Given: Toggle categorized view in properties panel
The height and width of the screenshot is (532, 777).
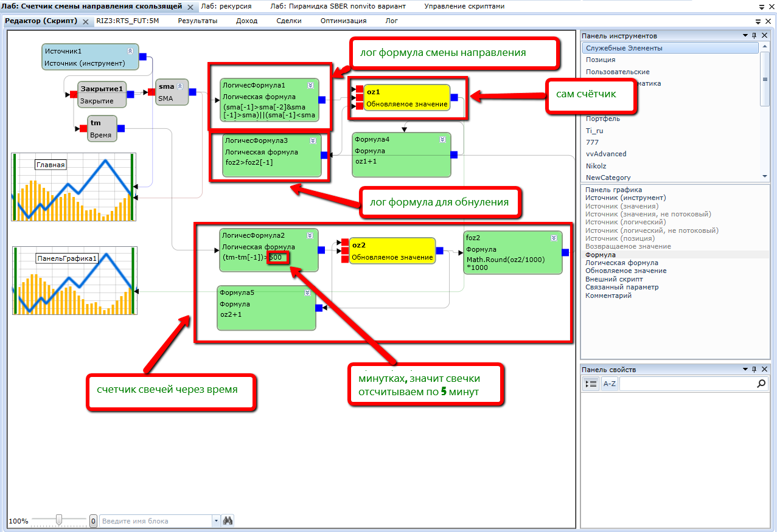Looking at the screenshot, I should point(590,384).
